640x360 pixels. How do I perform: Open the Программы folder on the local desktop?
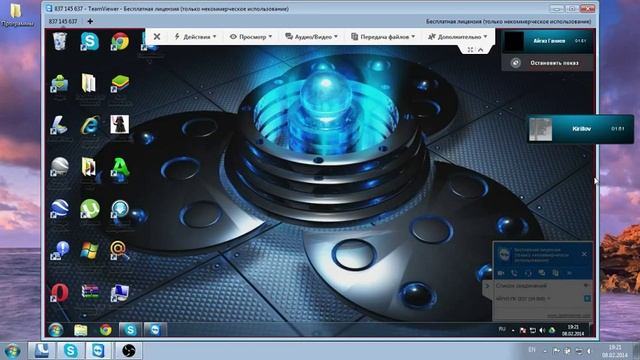[16, 16]
